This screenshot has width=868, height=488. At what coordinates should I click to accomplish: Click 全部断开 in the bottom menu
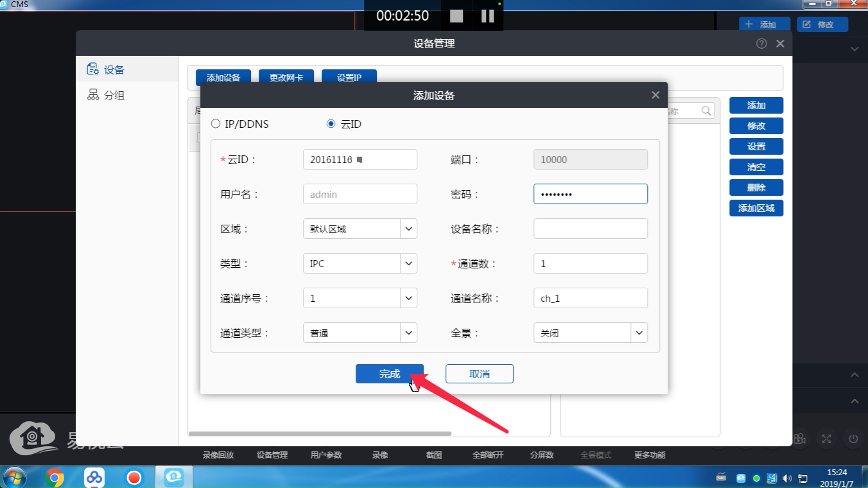pyautogui.click(x=488, y=455)
